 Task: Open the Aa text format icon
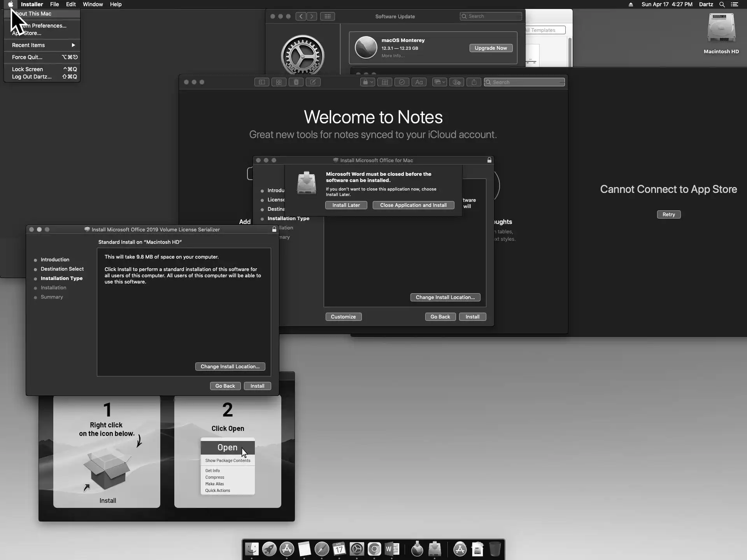tap(419, 82)
